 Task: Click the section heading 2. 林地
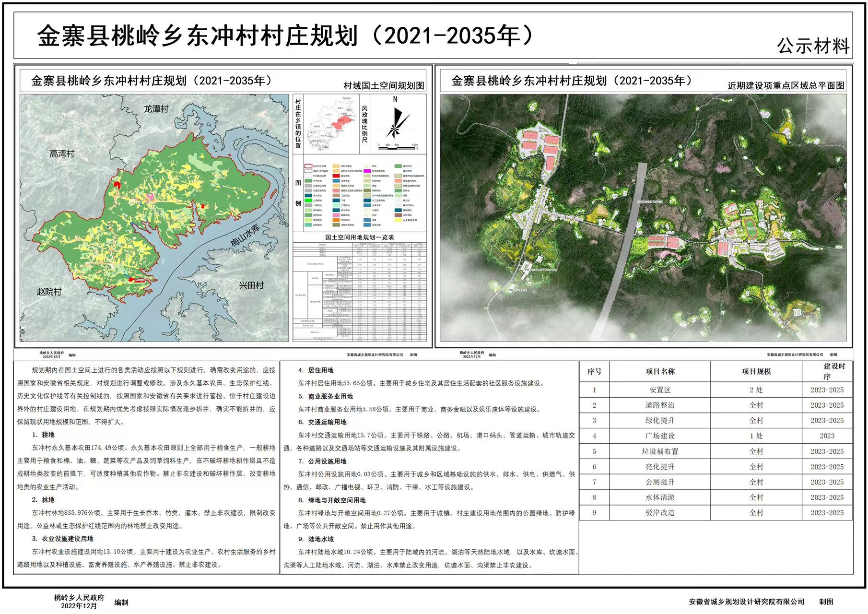click(x=43, y=499)
